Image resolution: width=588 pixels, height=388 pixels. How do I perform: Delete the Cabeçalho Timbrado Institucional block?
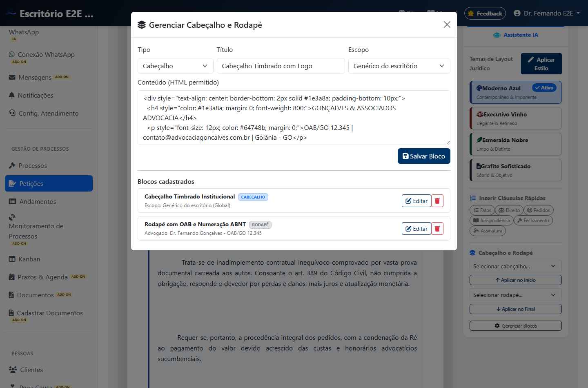pyautogui.click(x=437, y=201)
